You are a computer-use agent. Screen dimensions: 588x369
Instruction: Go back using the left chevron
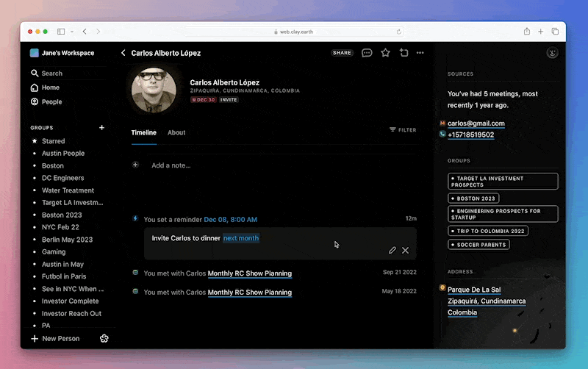123,53
